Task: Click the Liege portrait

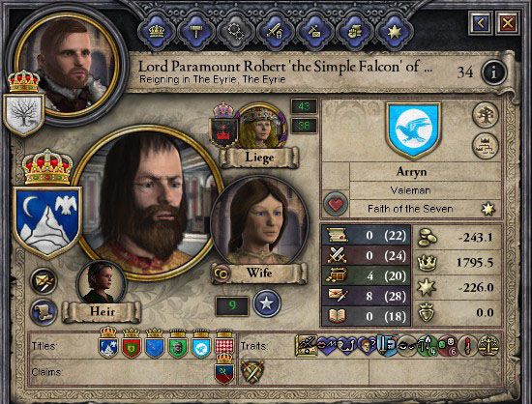Action: tap(261, 128)
